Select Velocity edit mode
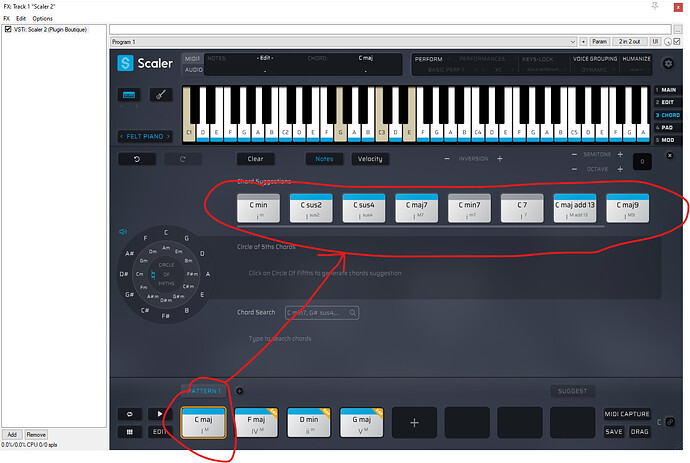This screenshot has width=690, height=463. coord(370,159)
